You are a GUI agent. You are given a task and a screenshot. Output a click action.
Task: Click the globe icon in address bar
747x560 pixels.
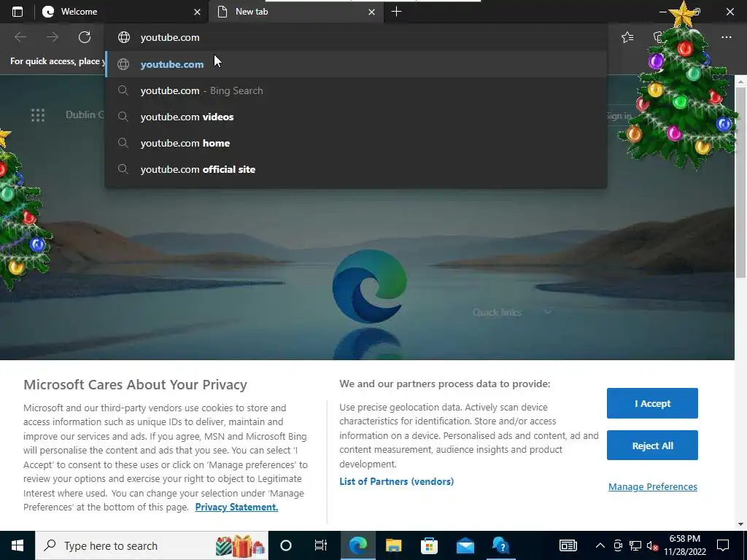click(x=124, y=37)
